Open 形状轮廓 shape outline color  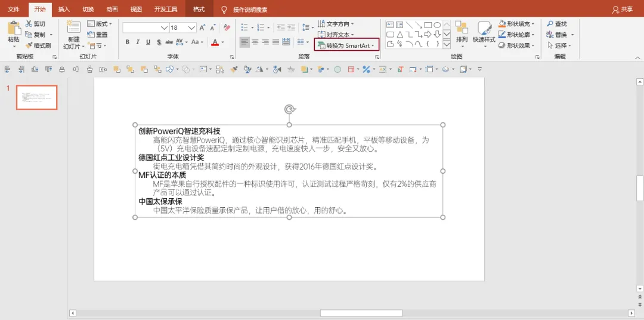pos(516,35)
